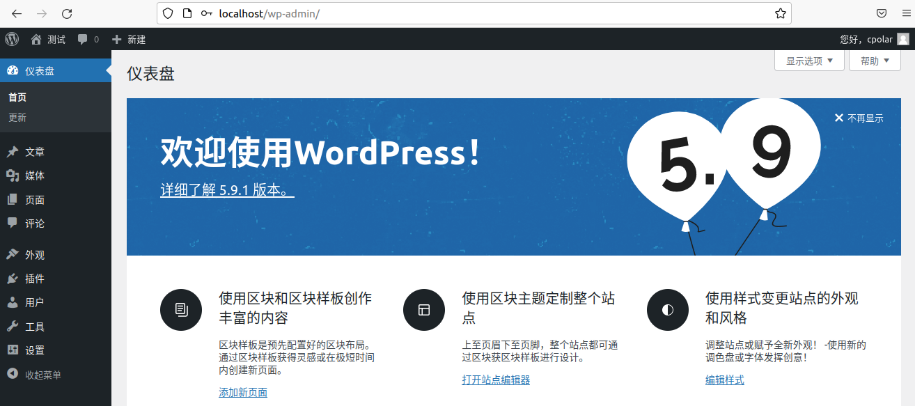Click the 设置 settings icon in sidebar
The height and width of the screenshot is (406, 915).
point(12,350)
